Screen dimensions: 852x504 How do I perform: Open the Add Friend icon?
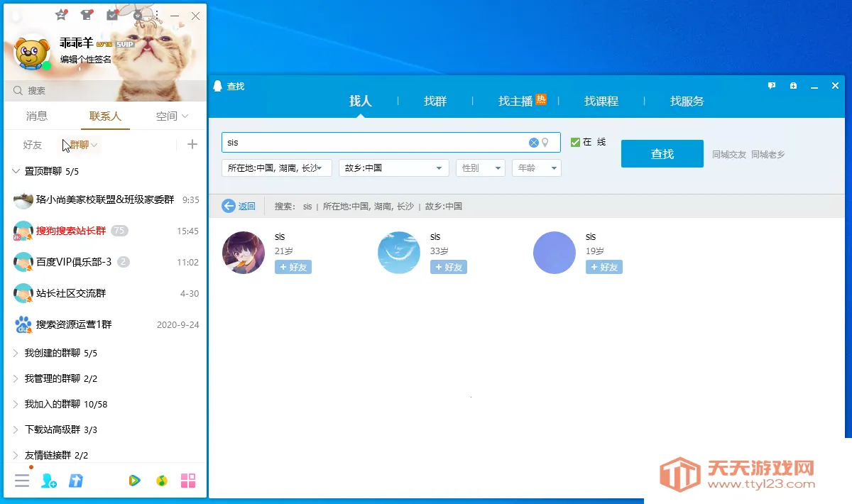[48, 481]
